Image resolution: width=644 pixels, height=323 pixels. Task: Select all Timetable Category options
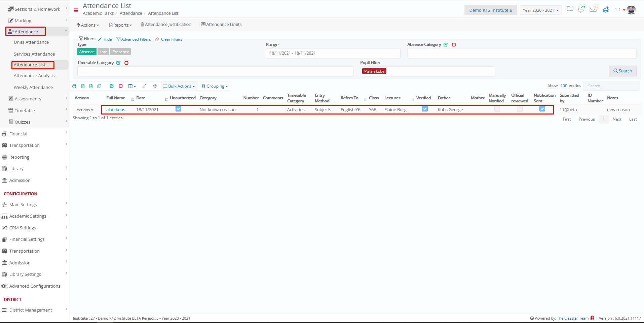[x=118, y=63]
